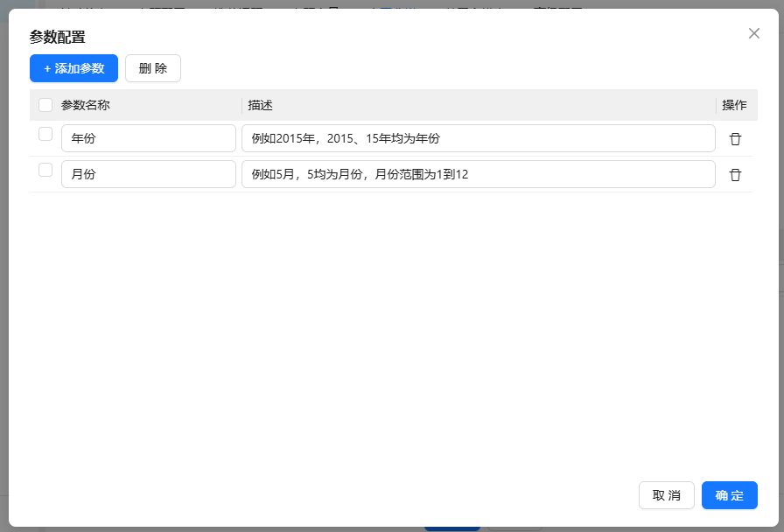Click the 年份 parameter name field
The width and height of the screenshot is (784, 532).
[148, 138]
